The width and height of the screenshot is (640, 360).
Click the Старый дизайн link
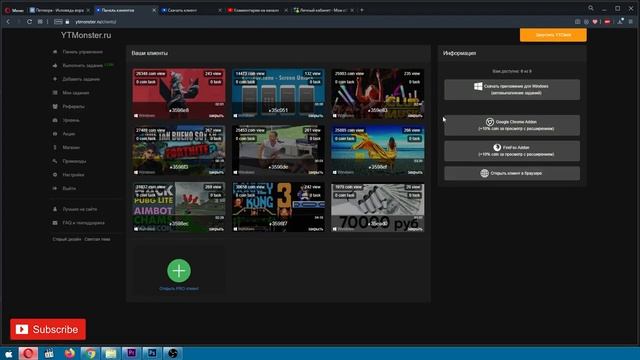tap(67, 239)
